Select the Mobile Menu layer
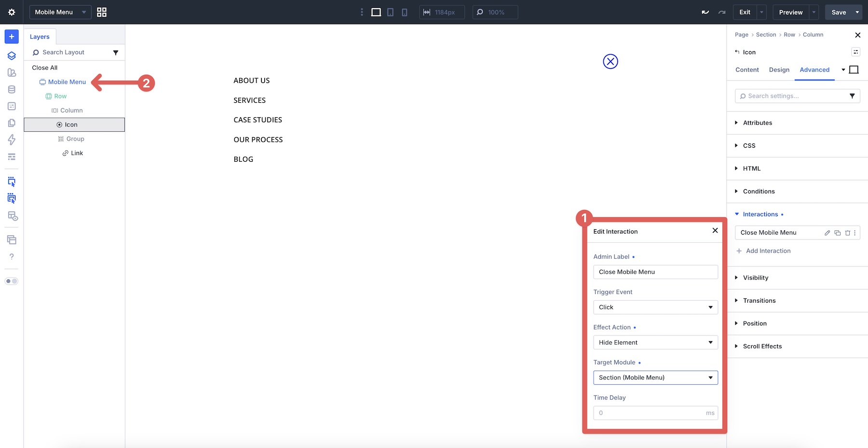The width and height of the screenshot is (868, 448). tap(63, 82)
